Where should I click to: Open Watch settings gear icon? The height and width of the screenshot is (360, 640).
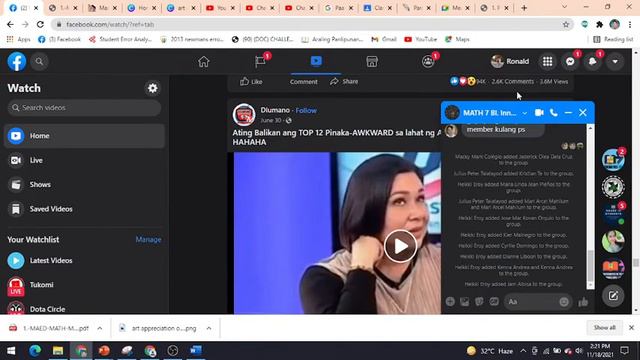pyautogui.click(x=153, y=88)
